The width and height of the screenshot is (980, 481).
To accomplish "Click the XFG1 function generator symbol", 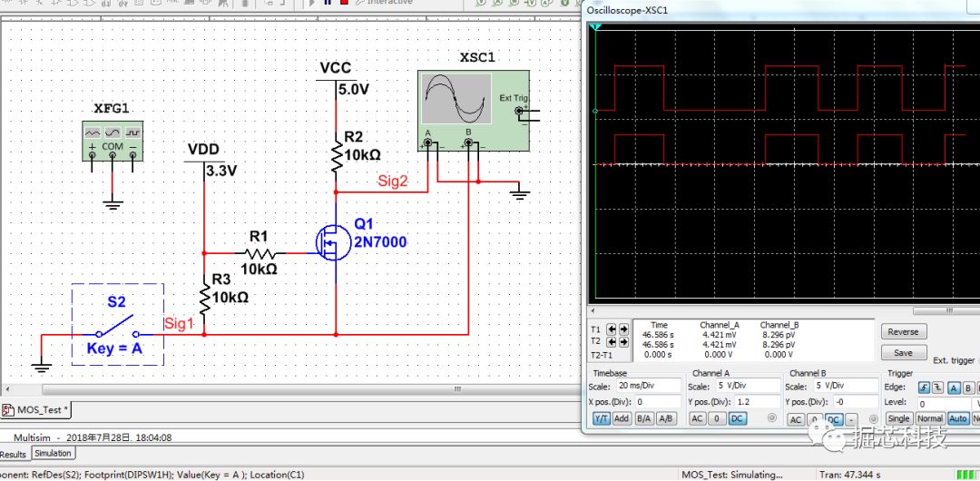I will (113, 141).
